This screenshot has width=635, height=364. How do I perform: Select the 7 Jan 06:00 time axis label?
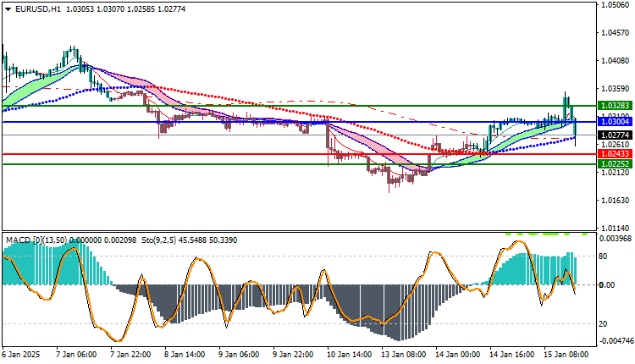[75, 355]
